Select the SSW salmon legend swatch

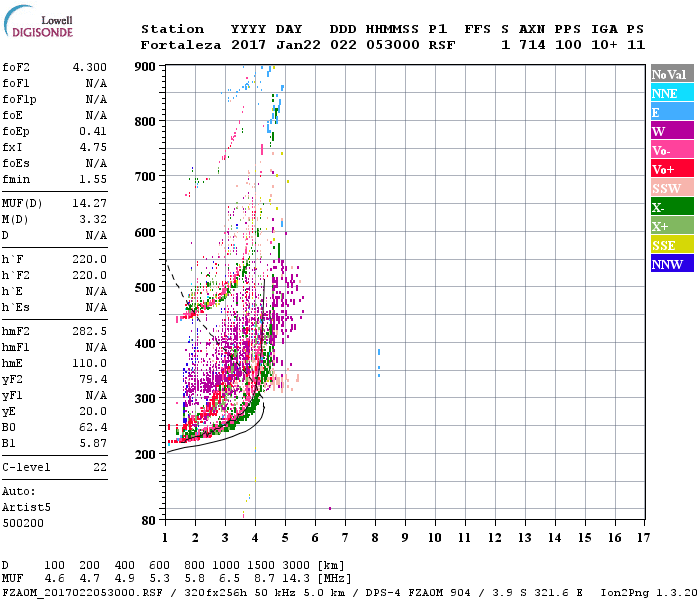(672, 188)
